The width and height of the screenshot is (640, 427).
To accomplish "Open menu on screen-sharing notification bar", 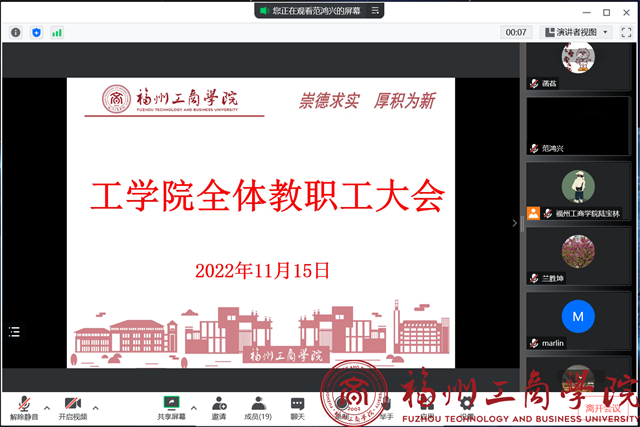I will [x=375, y=10].
